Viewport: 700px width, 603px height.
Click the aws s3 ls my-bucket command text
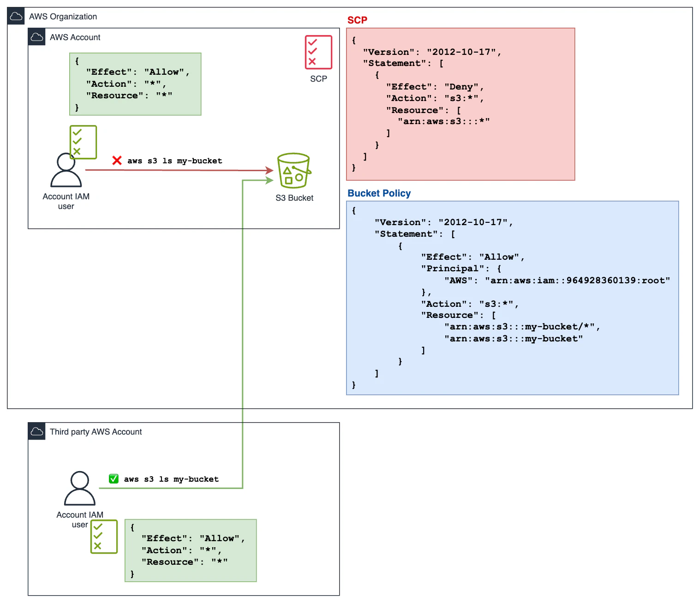pyautogui.click(x=175, y=161)
